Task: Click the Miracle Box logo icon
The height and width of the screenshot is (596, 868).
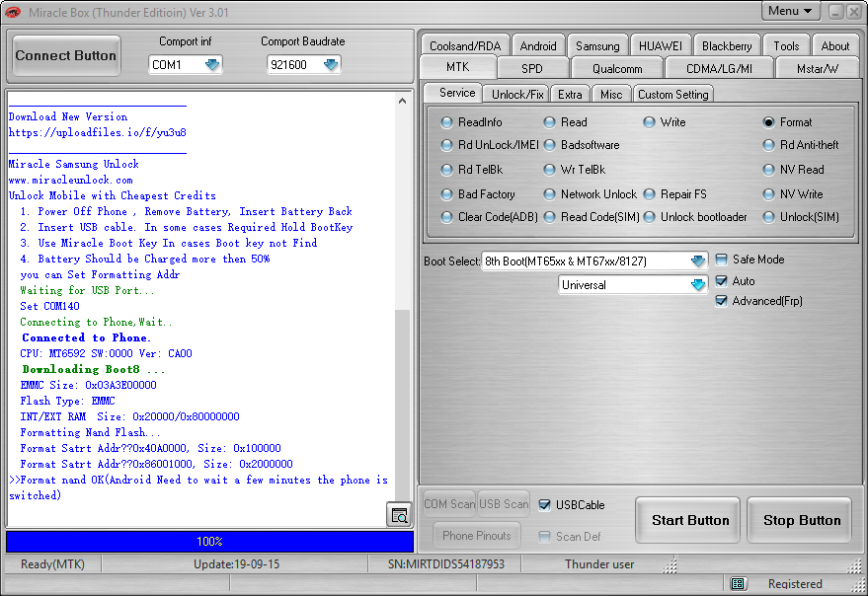Action: [13, 12]
